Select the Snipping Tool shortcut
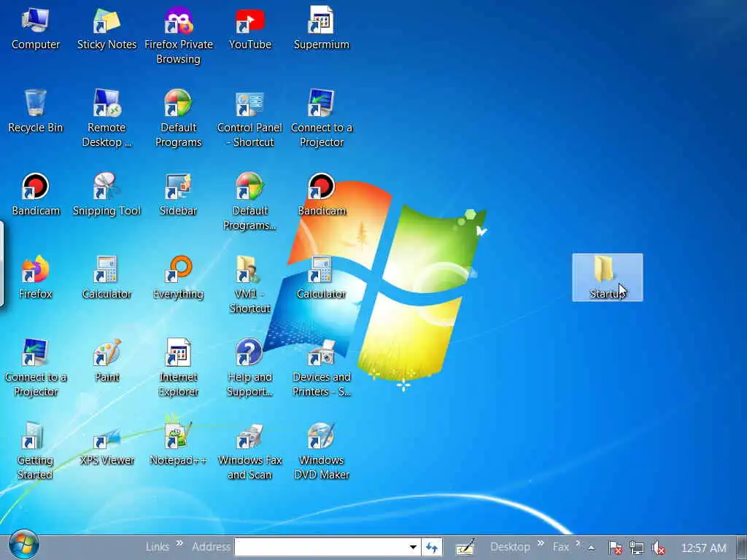Screen dimensions: 747x560 (x=107, y=194)
